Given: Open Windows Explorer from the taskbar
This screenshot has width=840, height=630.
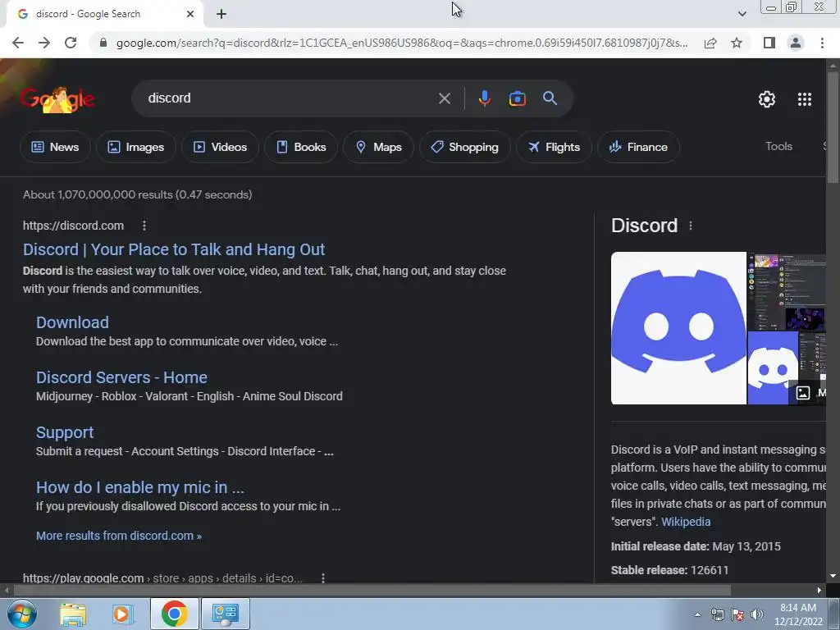Looking at the screenshot, I should coord(73,614).
